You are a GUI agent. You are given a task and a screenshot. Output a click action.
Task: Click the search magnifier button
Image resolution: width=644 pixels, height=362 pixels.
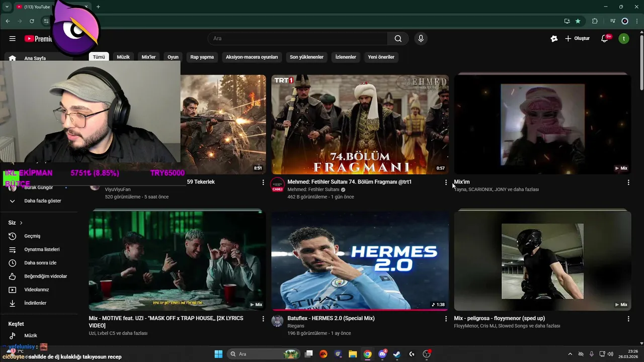(x=398, y=39)
